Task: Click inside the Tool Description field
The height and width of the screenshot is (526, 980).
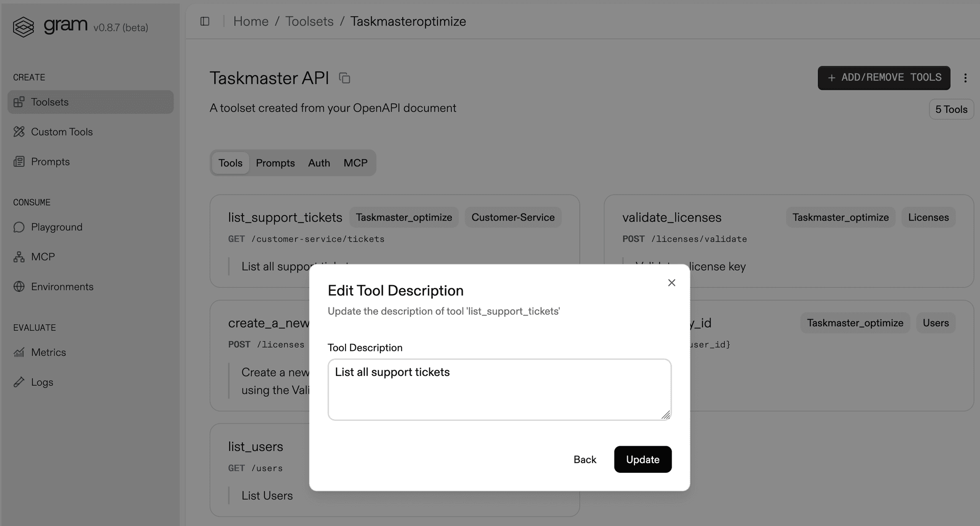Action: pyautogui.click(x=499, y=389)
